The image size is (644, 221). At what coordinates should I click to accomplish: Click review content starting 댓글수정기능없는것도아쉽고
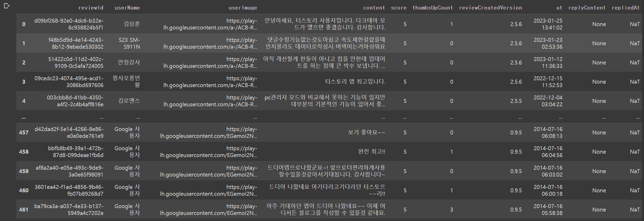(x=325, y=43)
